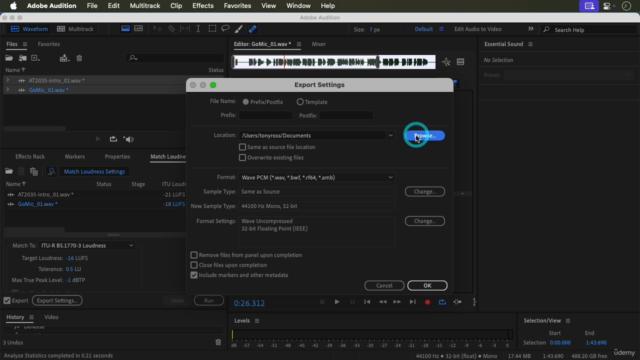The image size is (640, 360).
Task: Select the Marquee Selection tool
Action: (212, 29)
